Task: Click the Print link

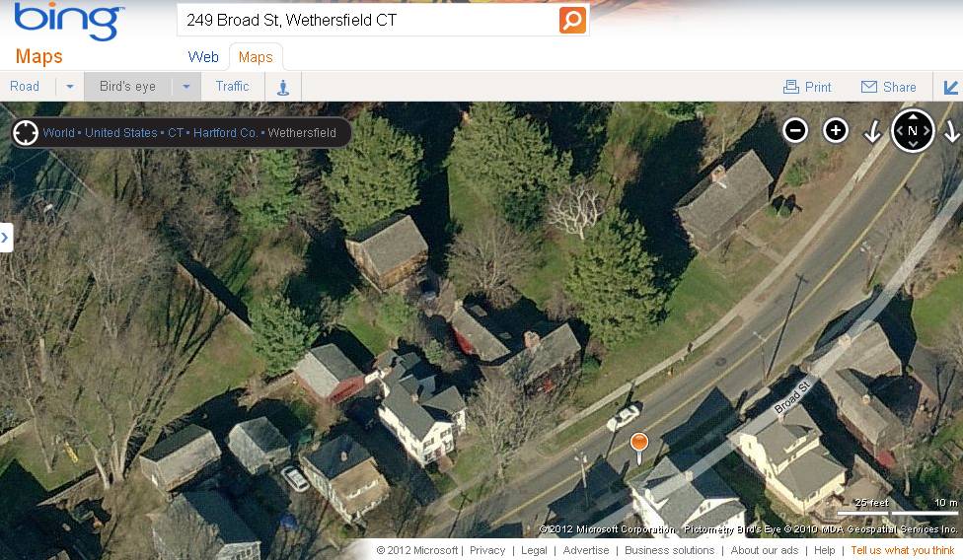Action: (x=807, y=87)
